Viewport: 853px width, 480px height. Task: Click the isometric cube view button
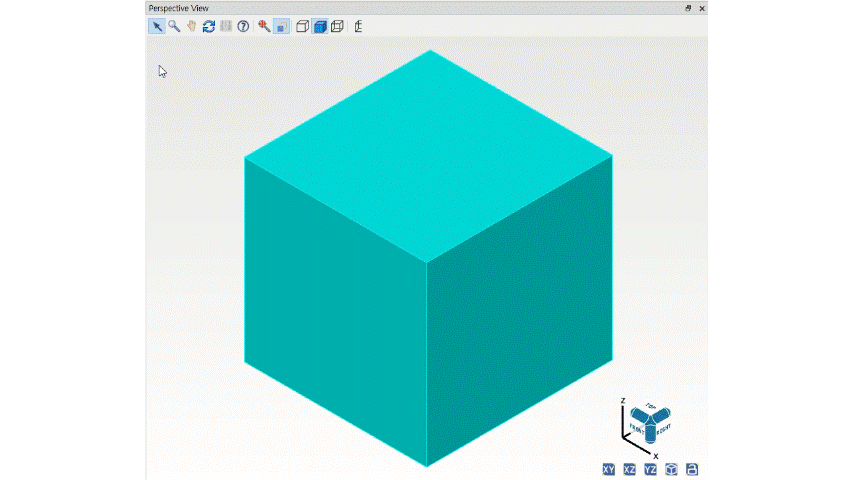click(671, 469)
